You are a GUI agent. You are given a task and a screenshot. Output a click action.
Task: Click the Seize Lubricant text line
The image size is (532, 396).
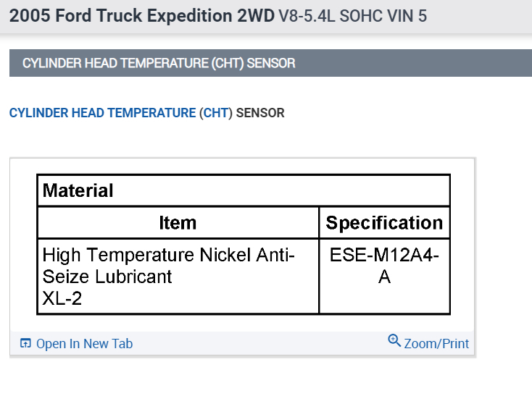[107, 277]
